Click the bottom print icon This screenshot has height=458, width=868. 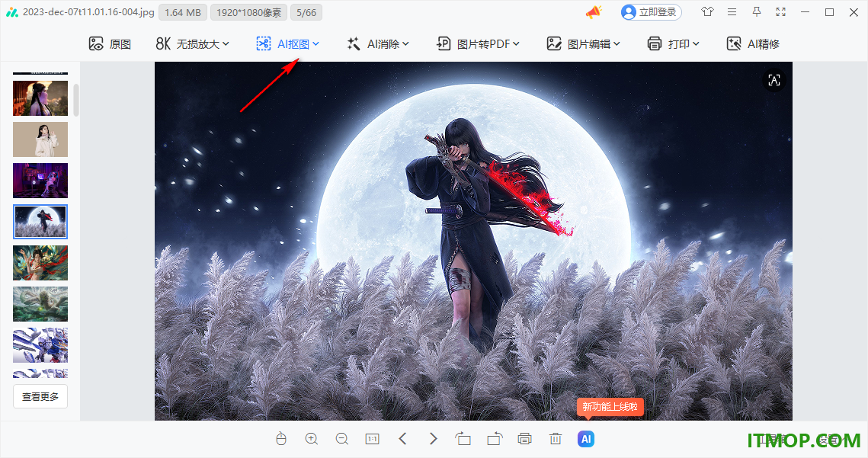525,439
